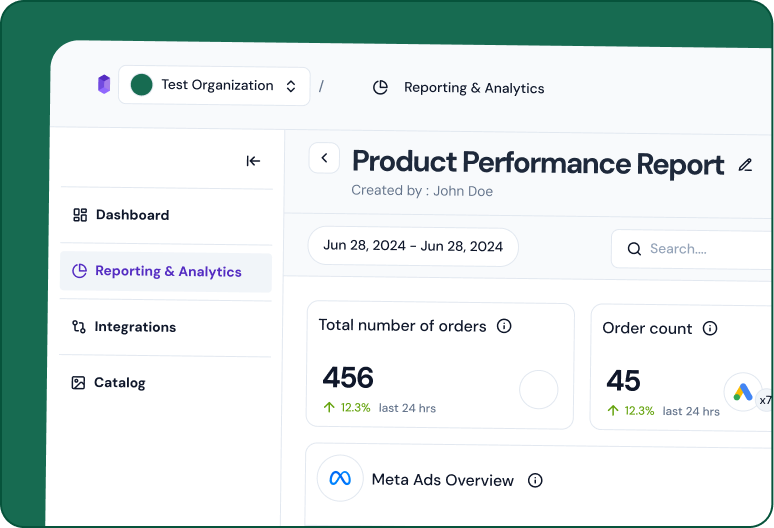Click the green Test Organization avatar
Image resolution: width=774 pixels, height=528 pixels.
[141, 85]
